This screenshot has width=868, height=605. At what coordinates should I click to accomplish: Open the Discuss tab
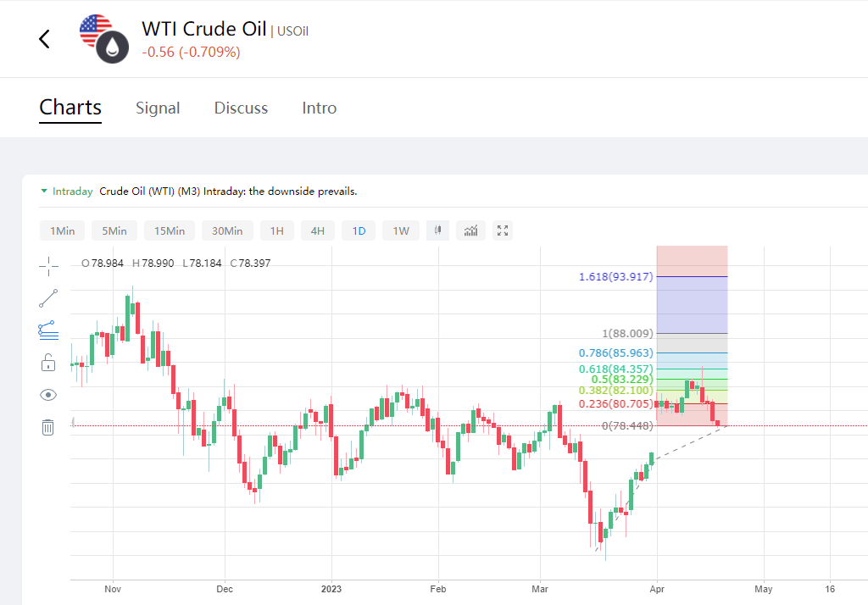pyautogui.click(x=241, y=108)
